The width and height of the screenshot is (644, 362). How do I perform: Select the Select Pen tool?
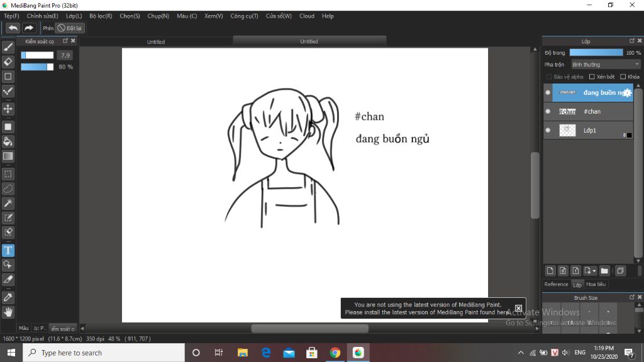pyautogui.click(x=8, y=217)
